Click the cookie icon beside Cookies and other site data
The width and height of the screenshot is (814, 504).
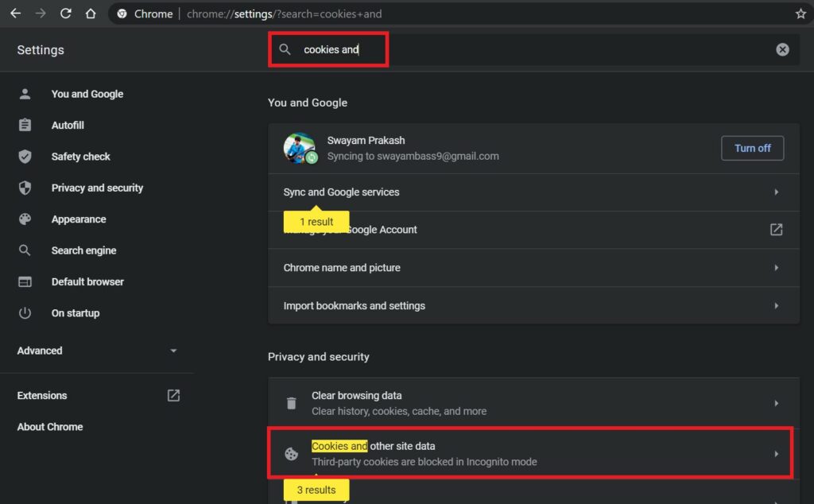coord(291,454)
